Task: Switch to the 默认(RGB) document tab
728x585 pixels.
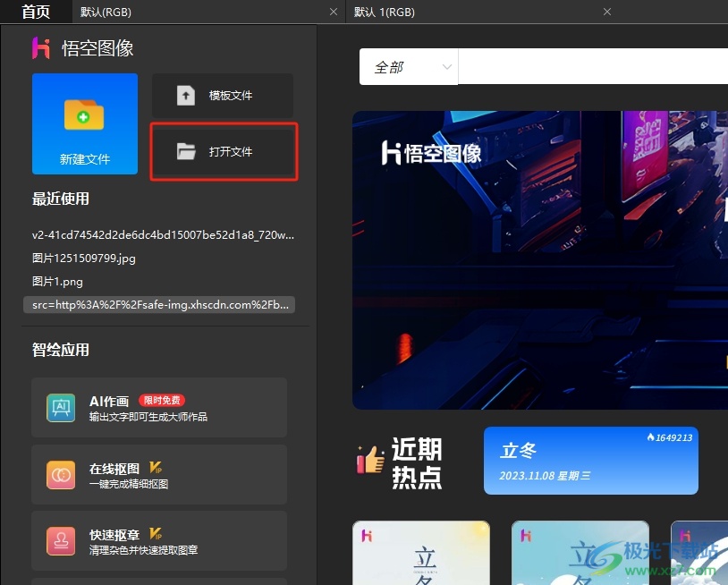Action: coord(208,12)
